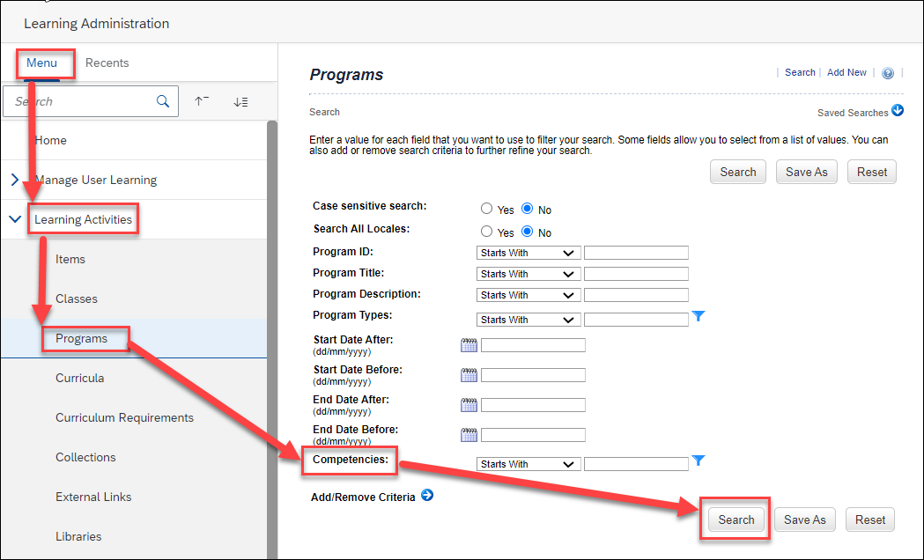Select No for Search All Locales
The height and width of the screenshot is (560, 924).
pos(526,232)
